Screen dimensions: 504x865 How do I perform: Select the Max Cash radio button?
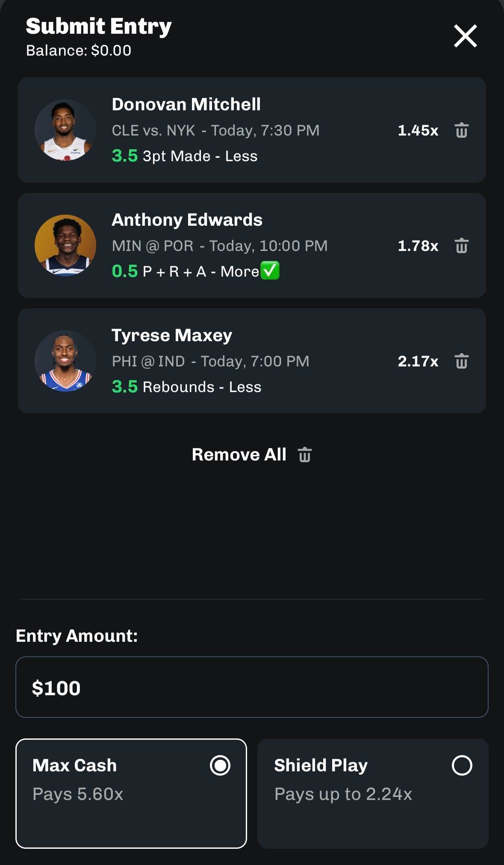tap(220, 765)
